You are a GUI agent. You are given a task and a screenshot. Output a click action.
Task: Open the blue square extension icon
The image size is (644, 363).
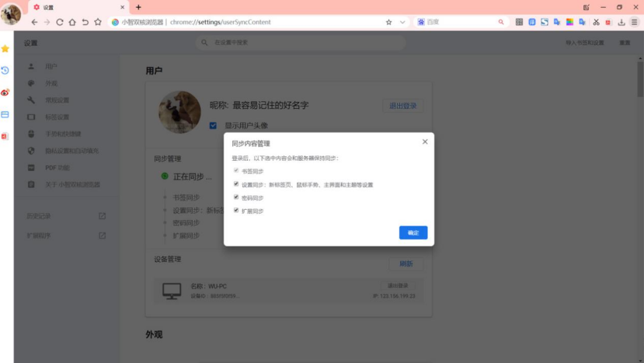pyautogui.click(x=532, y=23)
